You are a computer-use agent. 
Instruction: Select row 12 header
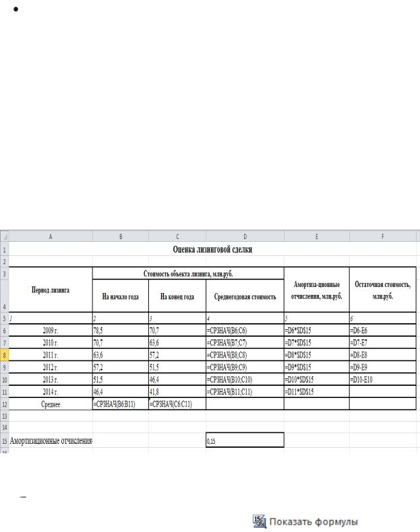[x=5, y=404]
